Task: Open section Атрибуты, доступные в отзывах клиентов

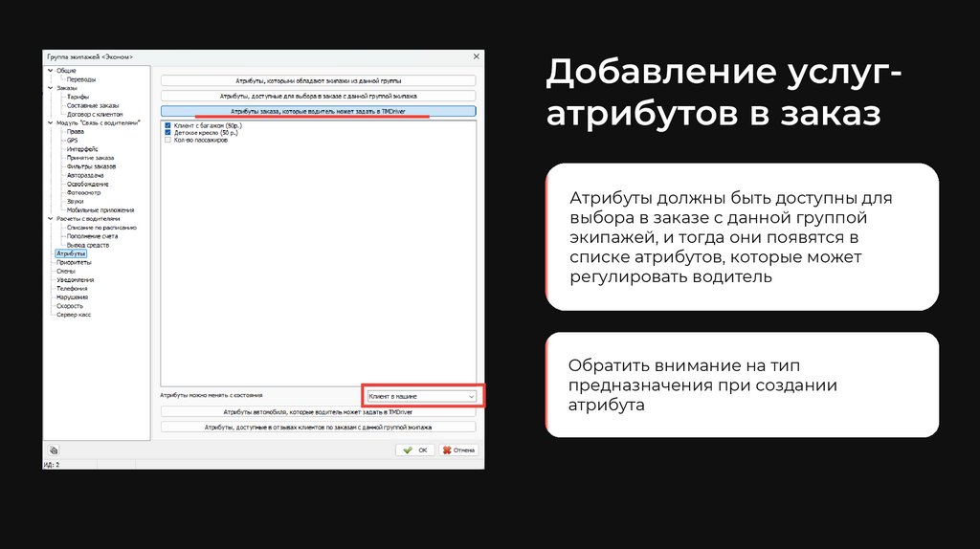Action: pyautogui.click(x=318, y=428)
